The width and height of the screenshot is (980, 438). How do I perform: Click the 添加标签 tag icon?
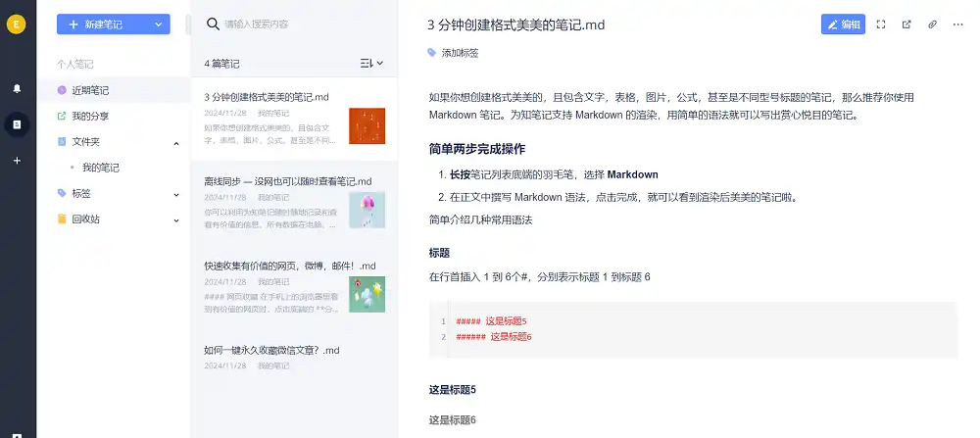(432, 53)
